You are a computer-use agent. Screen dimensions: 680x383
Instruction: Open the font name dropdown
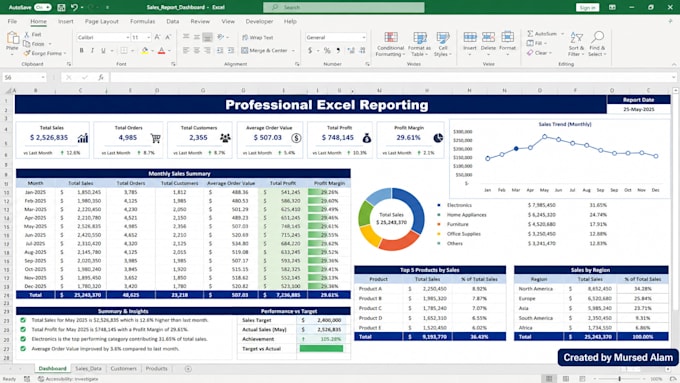[x=128, y=37]
